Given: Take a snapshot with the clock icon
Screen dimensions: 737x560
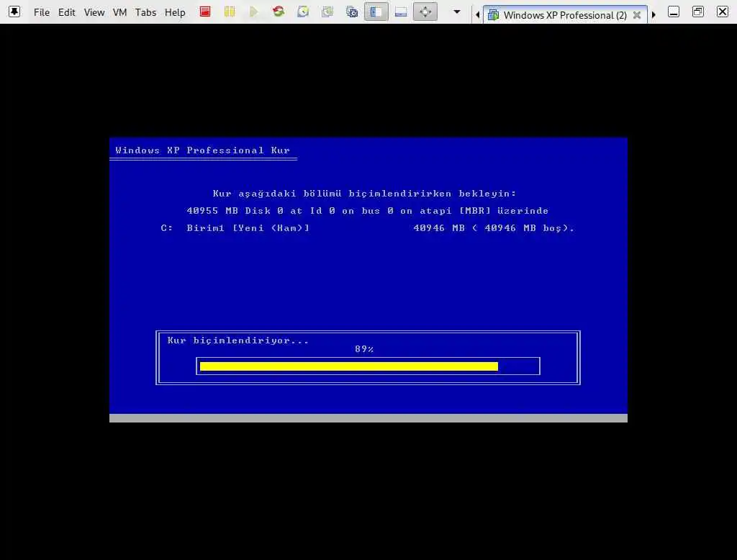Looking at the screenshot, I should pyautogui.click(x=303, y=12).
